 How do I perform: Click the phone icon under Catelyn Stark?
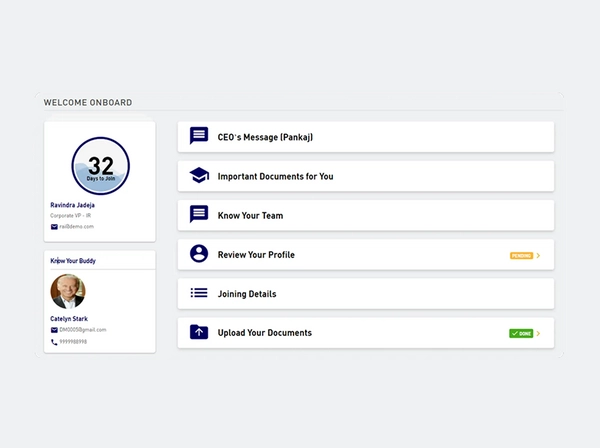pyautogui.click(x=54, y=342)
